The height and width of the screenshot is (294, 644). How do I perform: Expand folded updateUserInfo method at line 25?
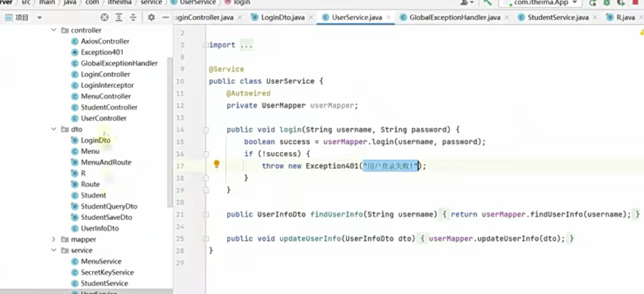206,239
